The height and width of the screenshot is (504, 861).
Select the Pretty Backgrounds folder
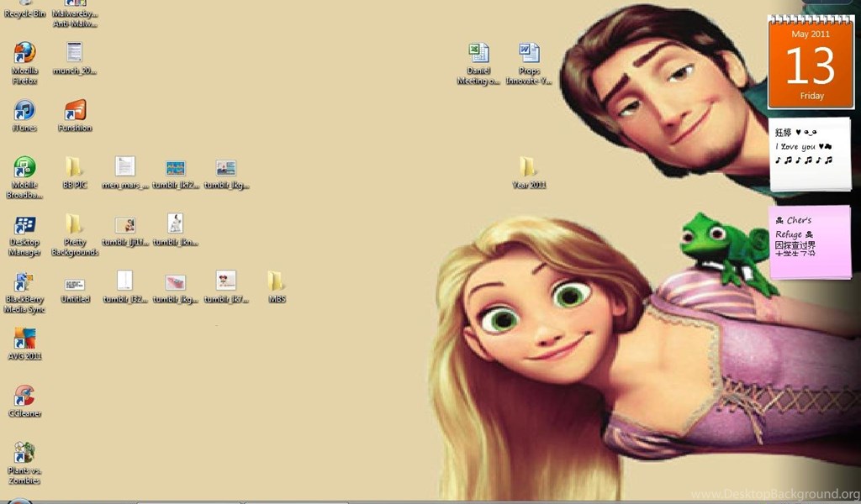(75, 234)
